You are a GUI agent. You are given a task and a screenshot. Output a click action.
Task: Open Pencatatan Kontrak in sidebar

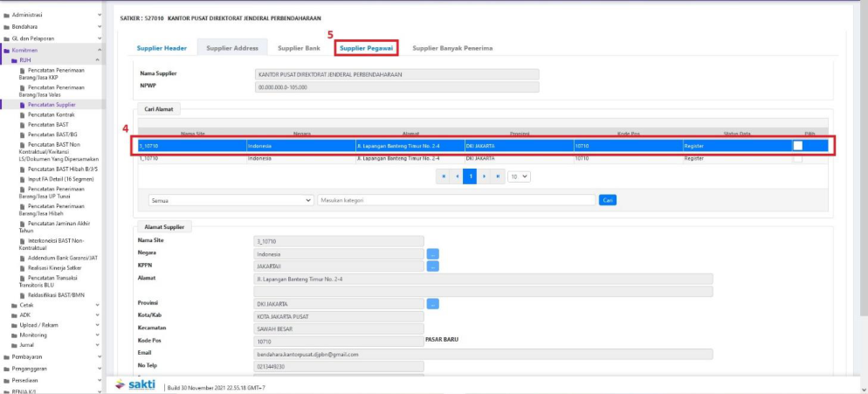[51, 114]
